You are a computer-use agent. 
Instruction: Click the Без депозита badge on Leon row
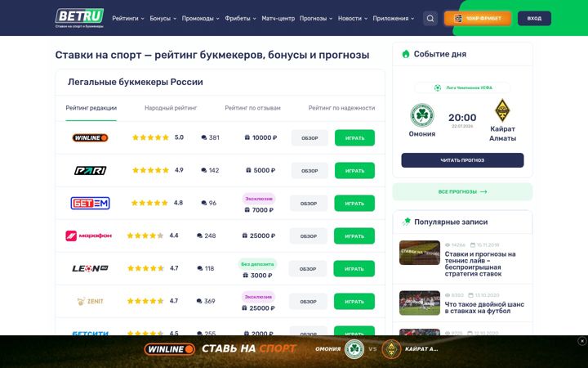coord(257,264)
